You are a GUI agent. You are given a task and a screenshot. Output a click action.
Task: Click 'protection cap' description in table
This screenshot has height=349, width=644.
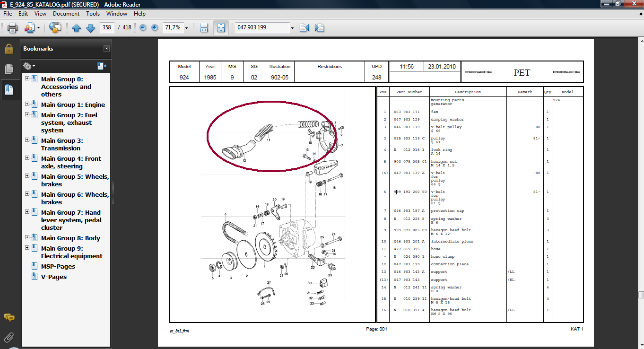[x=447, y=210]
